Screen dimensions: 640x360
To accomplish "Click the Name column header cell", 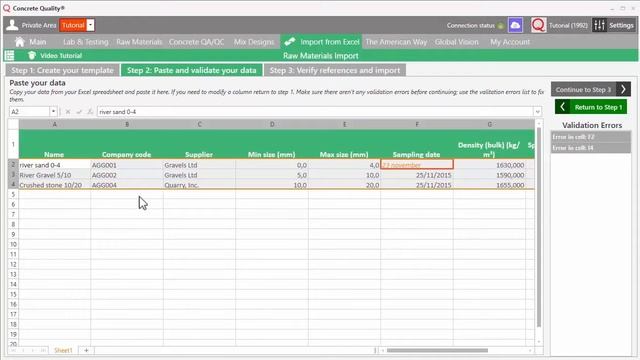I will click(54, 144).
